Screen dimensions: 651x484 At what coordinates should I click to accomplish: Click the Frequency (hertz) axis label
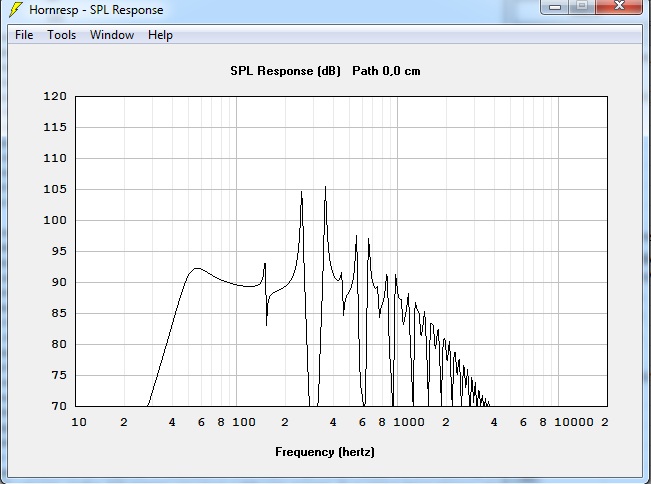(325, 452)
